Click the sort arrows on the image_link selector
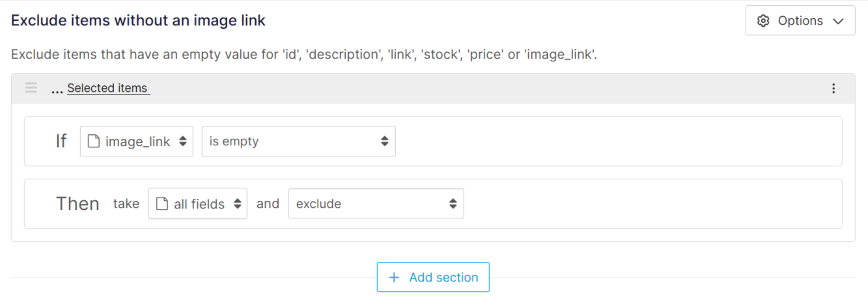Screen dimensions: 868x305 tap(183, 141)
